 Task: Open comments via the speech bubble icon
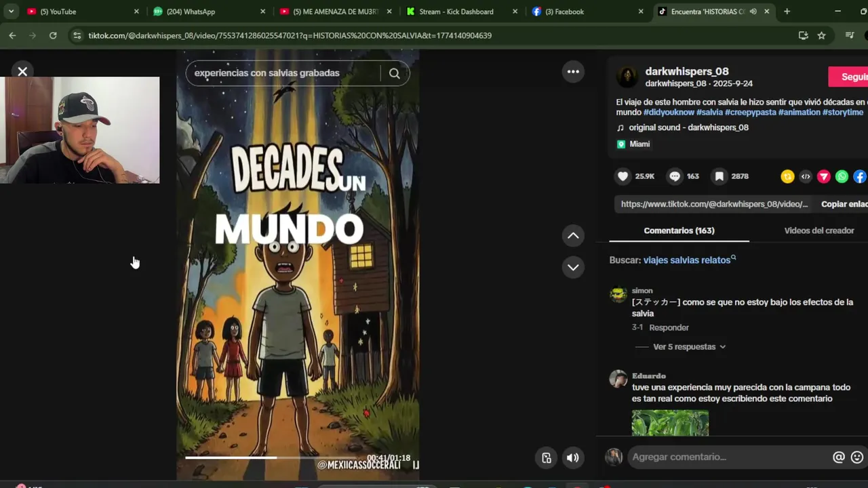point(675,176)
